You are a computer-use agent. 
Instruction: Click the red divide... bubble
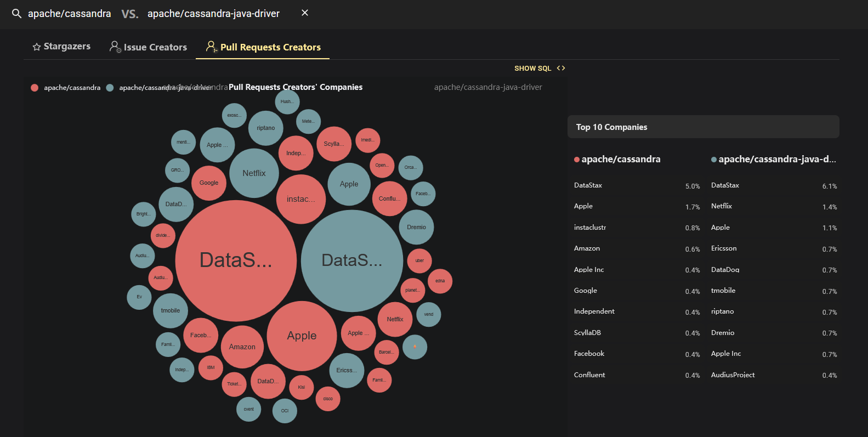coord(163,236)
